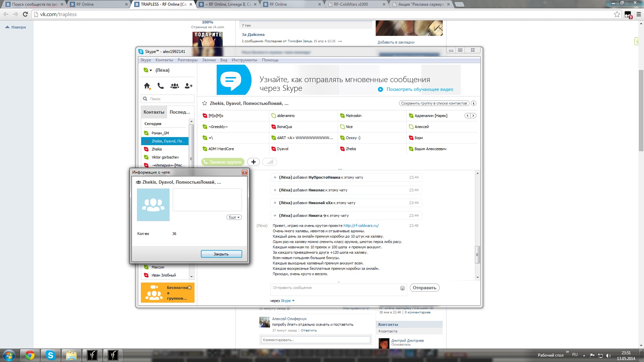
Task: Click the Закрыть button
Action: 221,254
